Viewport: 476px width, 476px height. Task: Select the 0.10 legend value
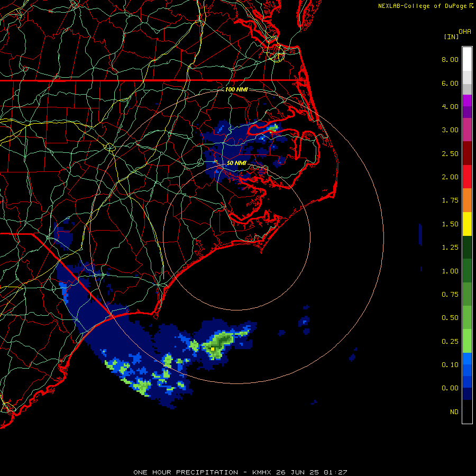450,365
